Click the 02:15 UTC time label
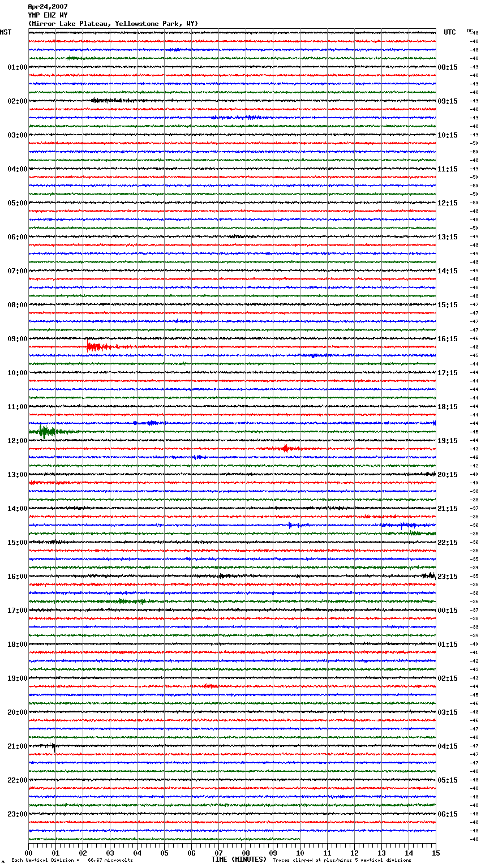The width and height of the screenshot is (481, 868). pos(448,678)
